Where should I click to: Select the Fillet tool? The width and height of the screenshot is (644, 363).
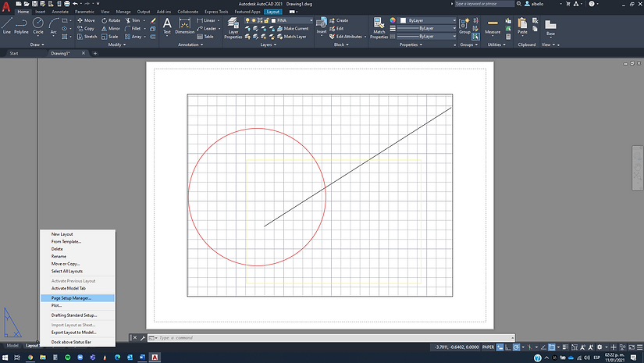133,28
